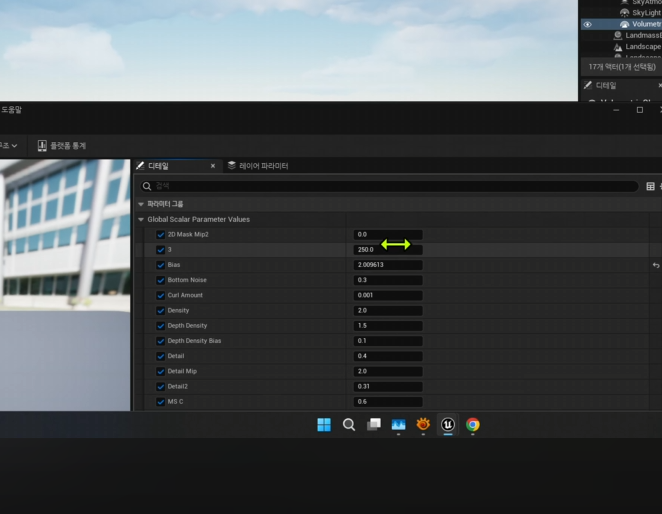Click the Landmass actor icon in outliner
Screen dimensions: 662x514
pos(618,35)
